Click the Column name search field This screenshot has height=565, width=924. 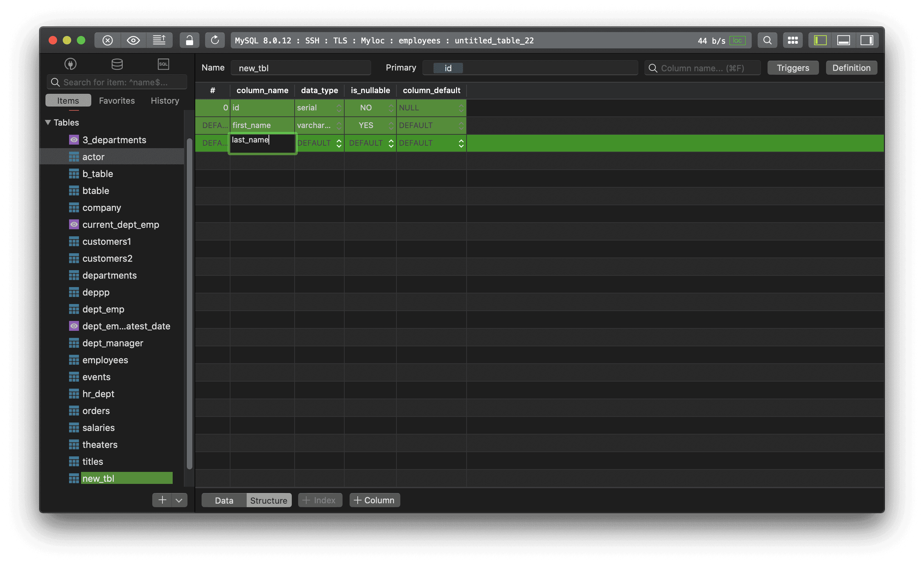pos(702,68)
